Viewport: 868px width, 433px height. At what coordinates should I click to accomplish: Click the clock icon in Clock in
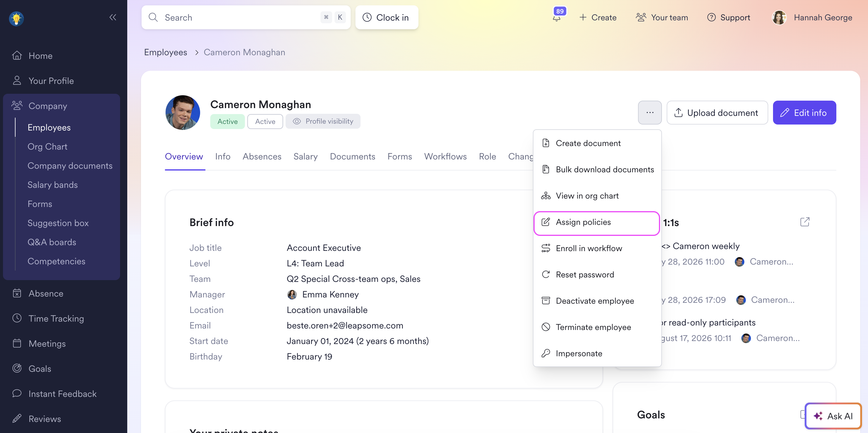pyautogui.click(x=367, y=17)
